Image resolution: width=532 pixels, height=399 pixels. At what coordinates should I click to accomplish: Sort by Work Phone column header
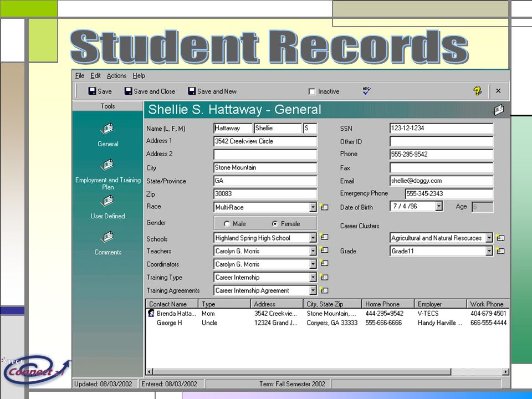[x=488, y=304]
